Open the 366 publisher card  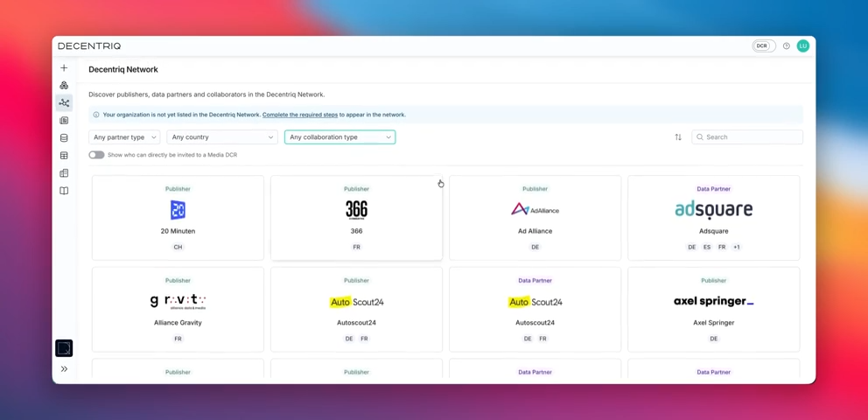pos(356,218)
